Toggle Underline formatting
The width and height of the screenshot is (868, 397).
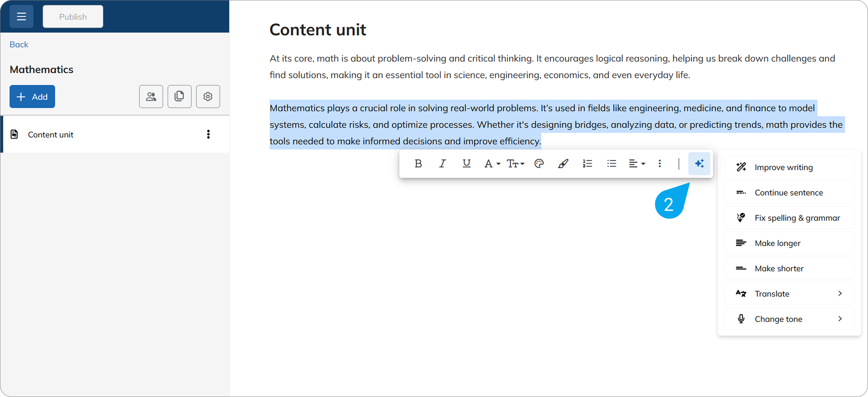pos(466,163)
